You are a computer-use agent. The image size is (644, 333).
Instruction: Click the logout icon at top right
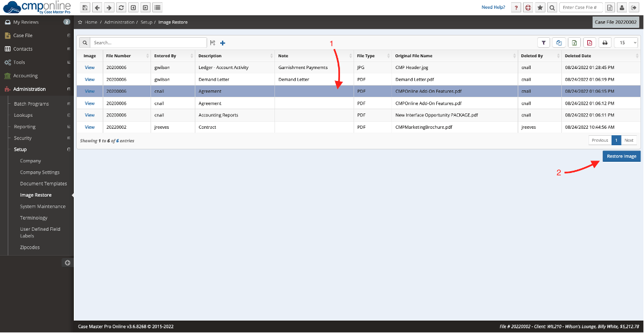[634, 8]
